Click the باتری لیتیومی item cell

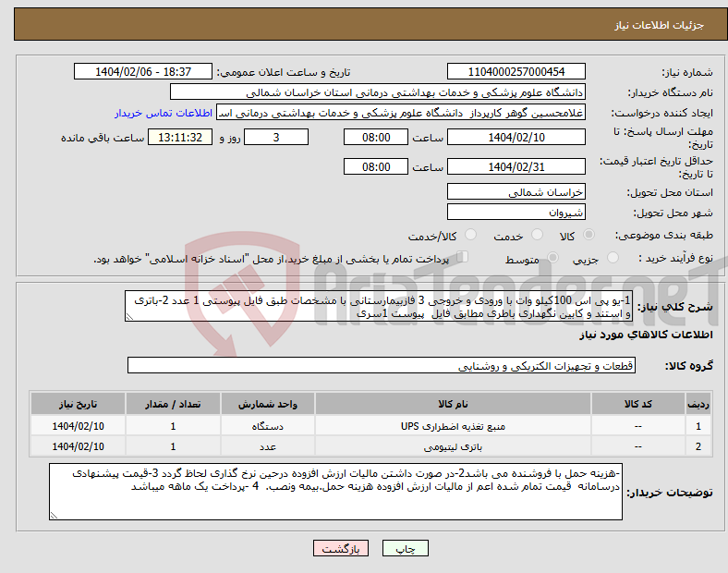(453, 446)
